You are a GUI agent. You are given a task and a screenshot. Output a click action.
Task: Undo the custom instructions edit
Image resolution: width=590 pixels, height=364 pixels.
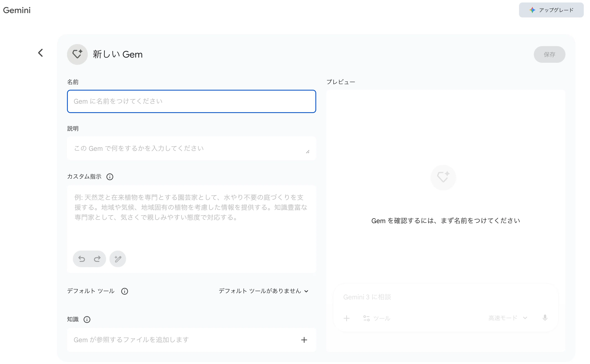(x=82, y=259)
